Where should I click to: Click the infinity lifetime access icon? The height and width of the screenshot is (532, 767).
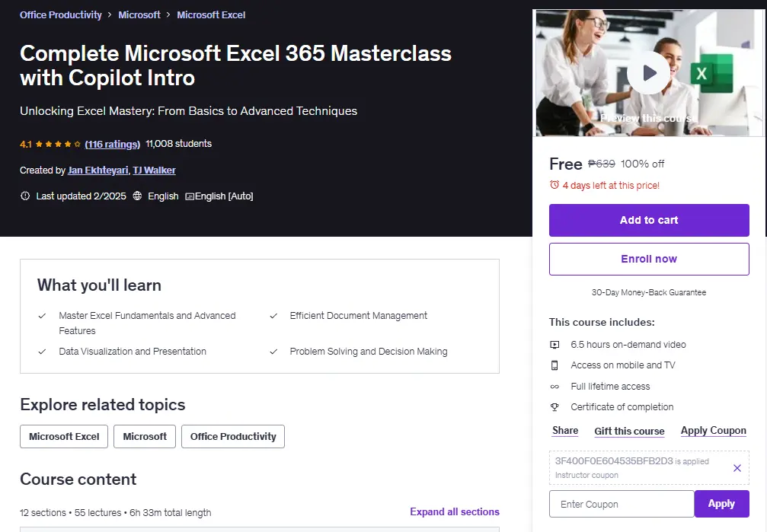click(x=554, y=387)
